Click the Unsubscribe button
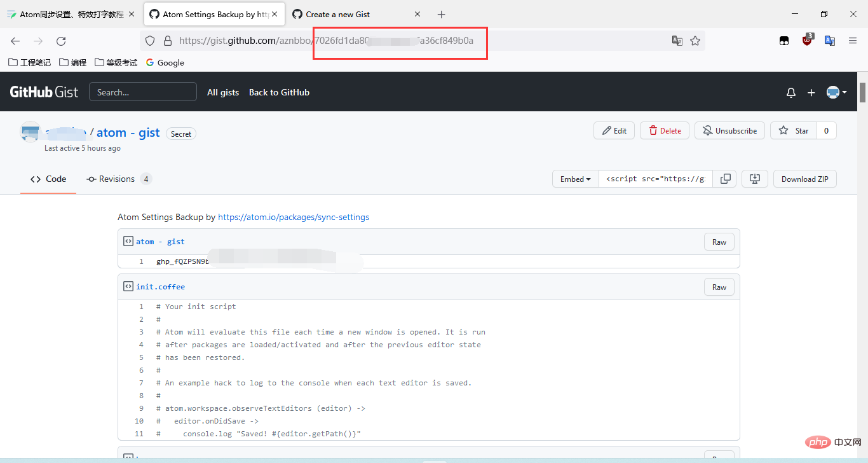 click(729, 130)
